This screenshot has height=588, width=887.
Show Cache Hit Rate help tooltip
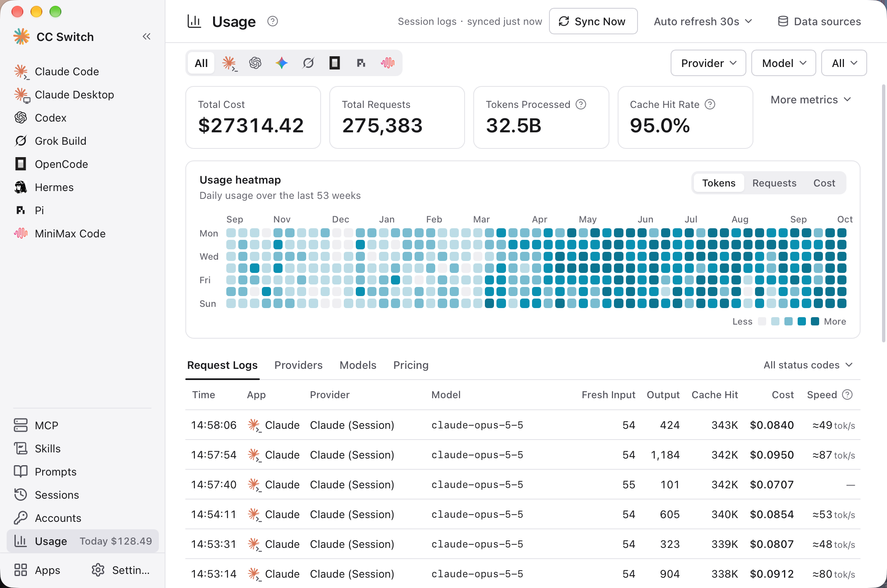point(710,105)
